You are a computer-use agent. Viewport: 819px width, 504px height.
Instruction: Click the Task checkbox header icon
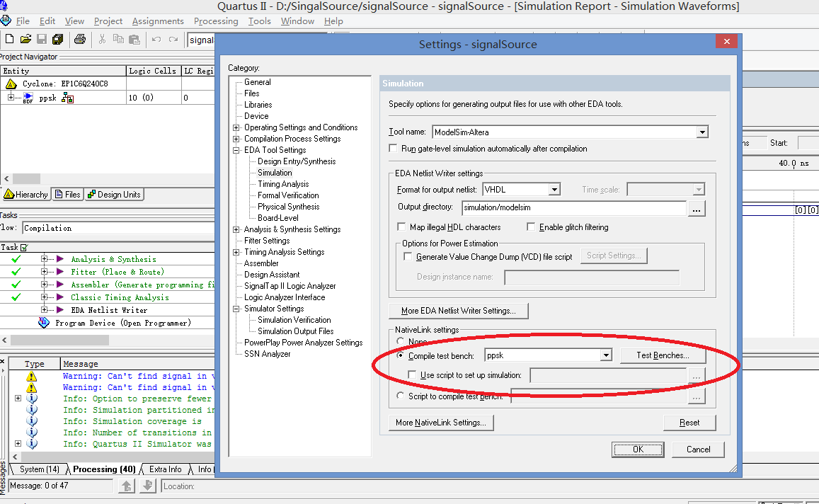[x=24, y=248]
